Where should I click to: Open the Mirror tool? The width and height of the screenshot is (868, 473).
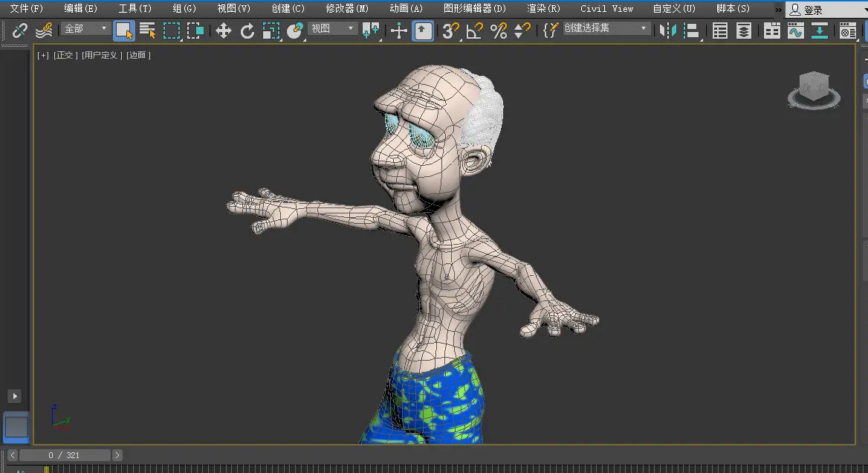668,30
